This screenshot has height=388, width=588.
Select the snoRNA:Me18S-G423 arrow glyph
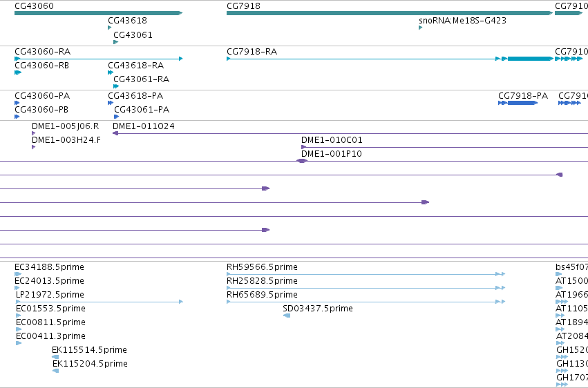pos(420,28)
